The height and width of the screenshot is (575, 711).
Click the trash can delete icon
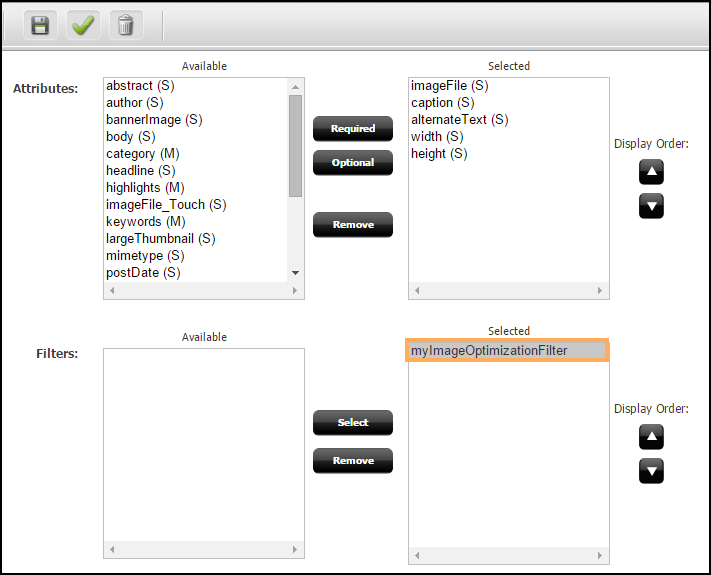coord(126,25)
